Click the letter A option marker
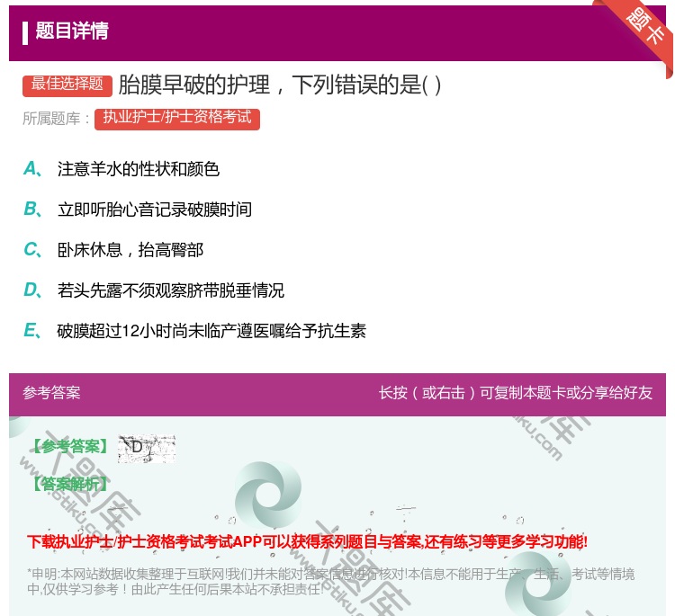Image resolution: width=675 pixels, height=616 pixels. click(32, 169)
